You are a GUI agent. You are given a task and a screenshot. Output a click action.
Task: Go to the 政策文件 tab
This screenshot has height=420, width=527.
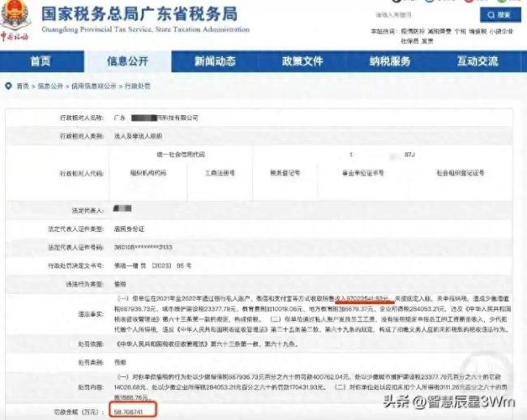click(x=302, y=62)
